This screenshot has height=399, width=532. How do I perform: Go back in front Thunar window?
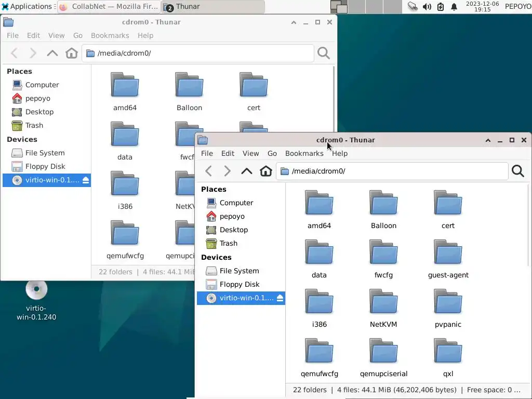pos(209,171)
